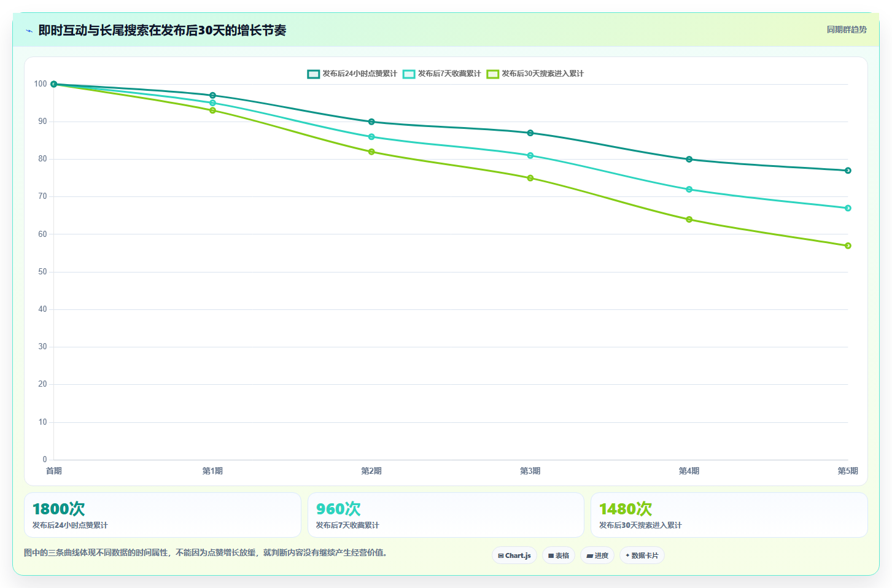Viewport: 892px width, 588px height.
Task: Click the y-axis value 40
Action: (x=42, y=309)
